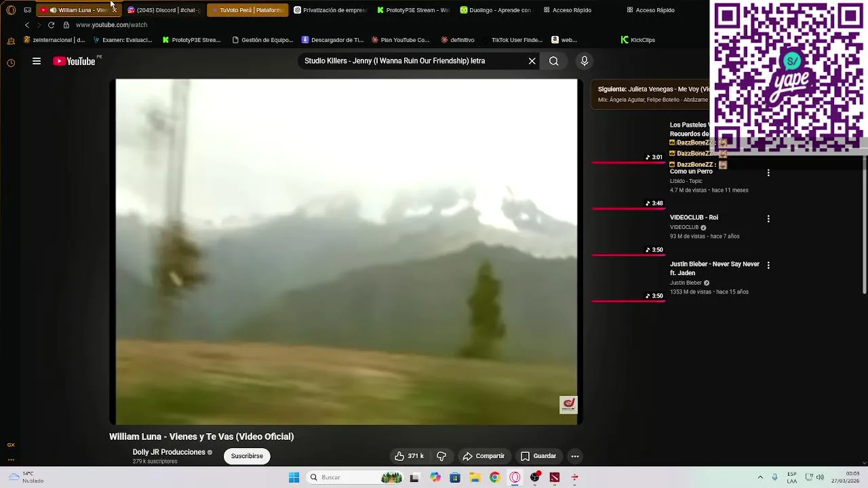Dislike the William Luna video
Image resolution: width=868 pixels, height=488 pixels.
click(441, 456)
